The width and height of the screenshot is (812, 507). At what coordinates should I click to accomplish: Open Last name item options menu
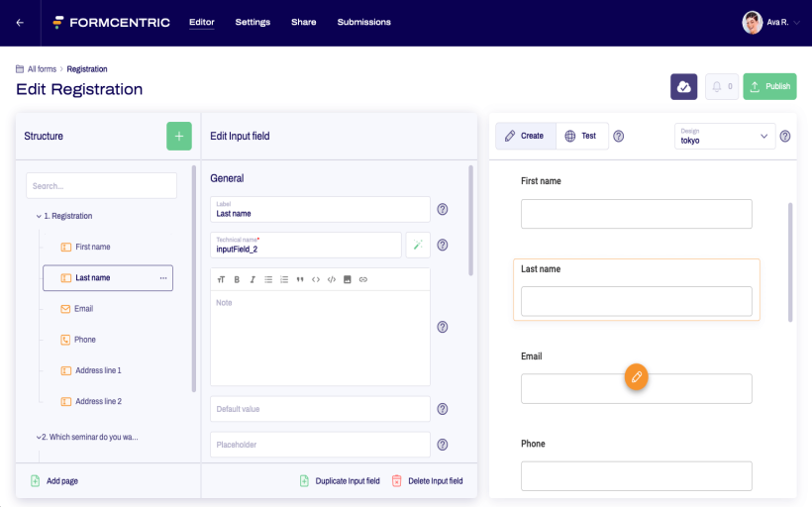coord(163,278)
